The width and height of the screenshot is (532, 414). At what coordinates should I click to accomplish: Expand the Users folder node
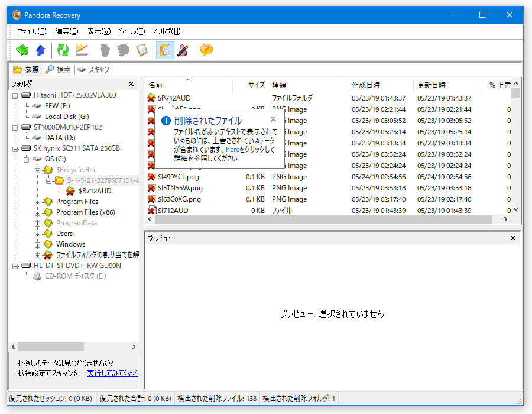coord(37,234)
